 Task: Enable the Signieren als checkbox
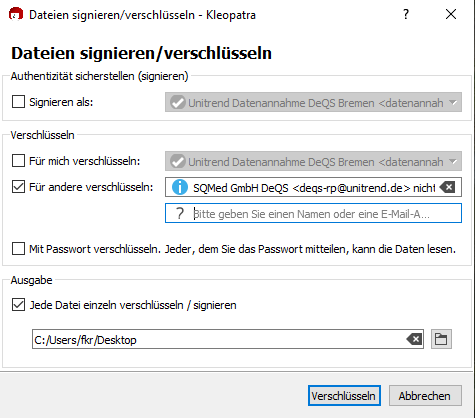click(x=18, y=102)
